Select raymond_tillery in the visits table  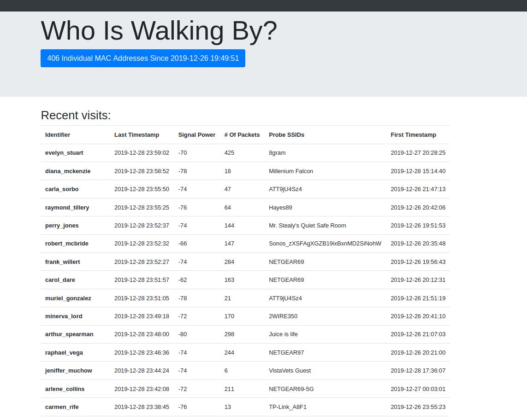click(67, 208)
